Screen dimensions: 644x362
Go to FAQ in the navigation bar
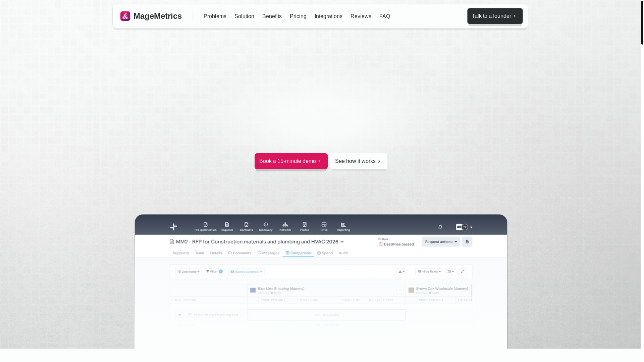(385, 16)
